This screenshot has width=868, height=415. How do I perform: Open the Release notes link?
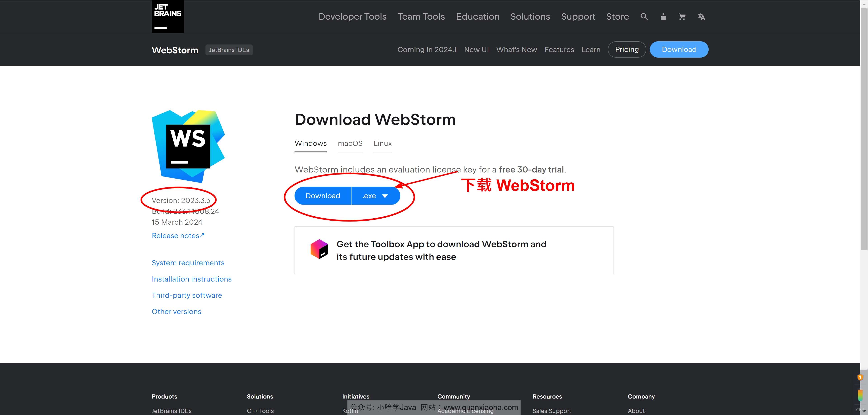[178, 235]
